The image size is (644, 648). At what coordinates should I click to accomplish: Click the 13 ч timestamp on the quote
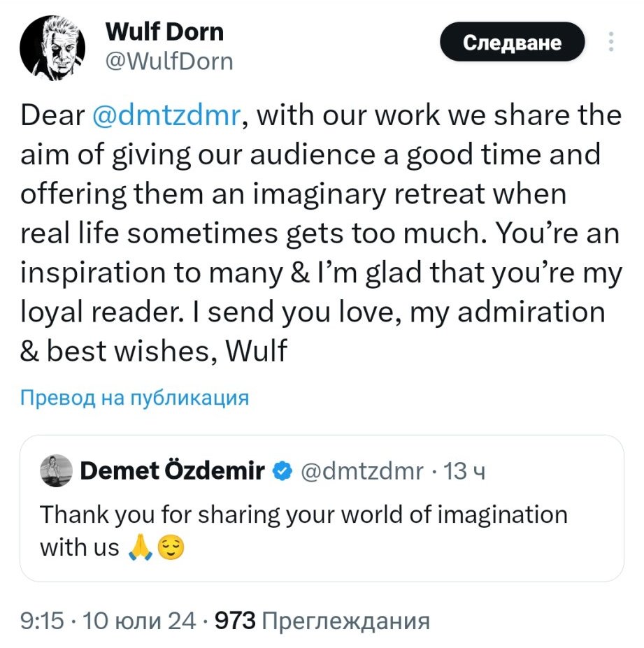tap(465, 471)
